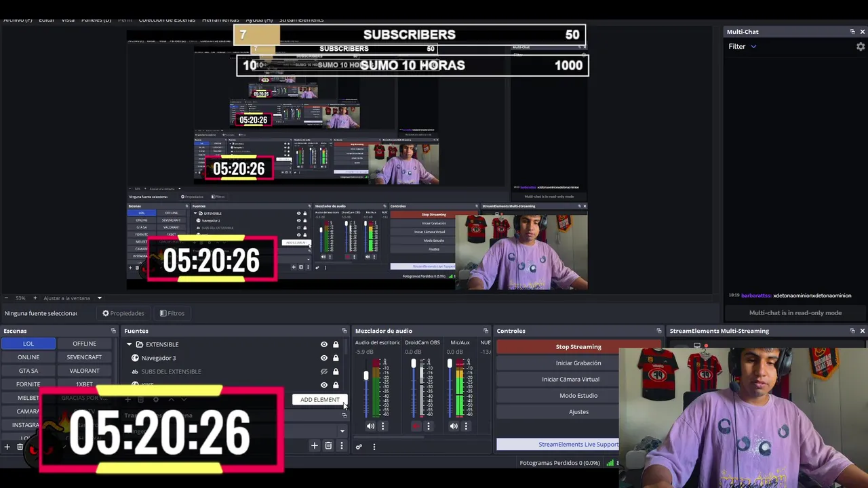Unmute the DroidCam OBS channel
Viewport: 868px width, 488px height.
[416, 426]
